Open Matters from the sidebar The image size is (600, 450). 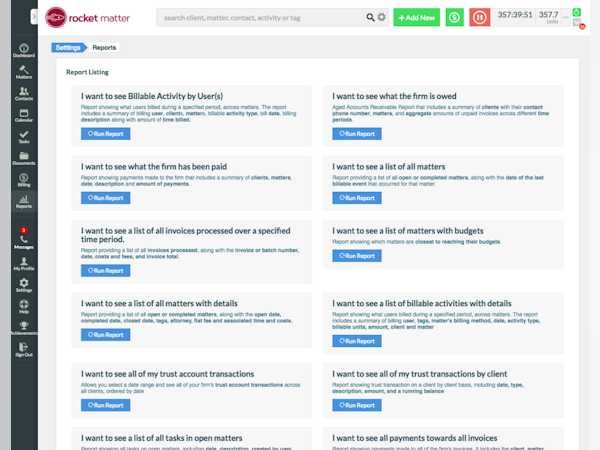(24, 72)
